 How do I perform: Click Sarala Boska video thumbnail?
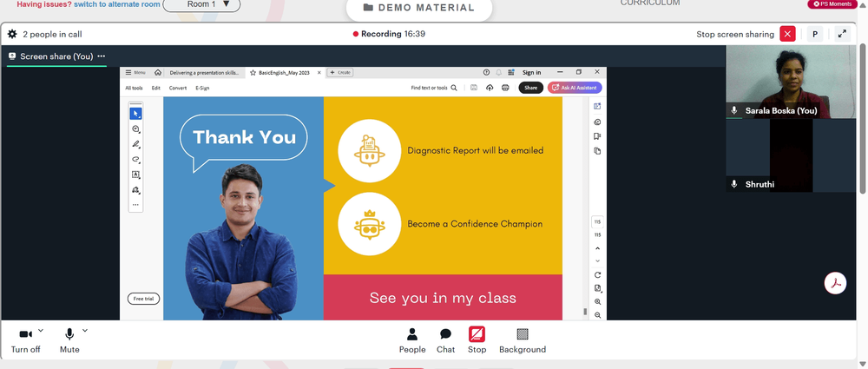[791, 82]
